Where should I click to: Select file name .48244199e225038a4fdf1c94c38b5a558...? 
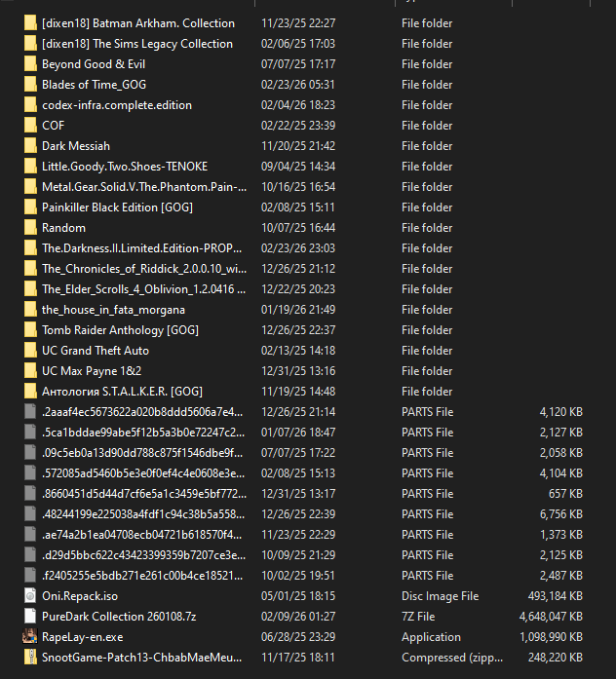[x=143, y=514]
